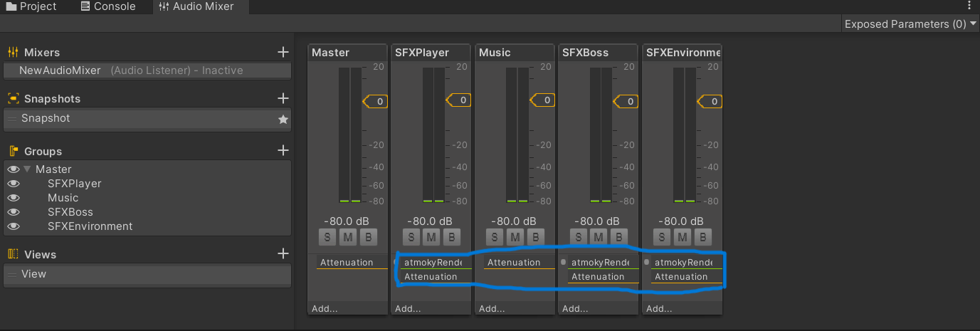Mute the SFXBoss channel
The width and height of the screenshot is (980, 331).
(598, 237)
